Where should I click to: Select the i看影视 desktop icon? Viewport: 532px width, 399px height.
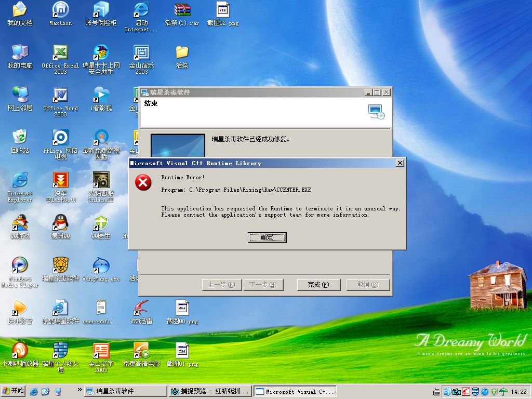(101, 99)
